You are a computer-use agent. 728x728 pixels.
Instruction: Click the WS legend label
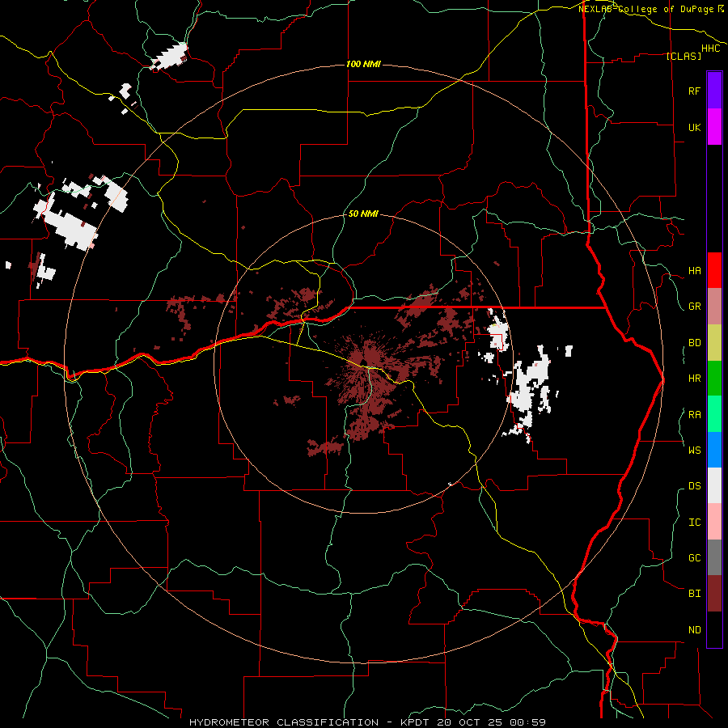(694, 451)
